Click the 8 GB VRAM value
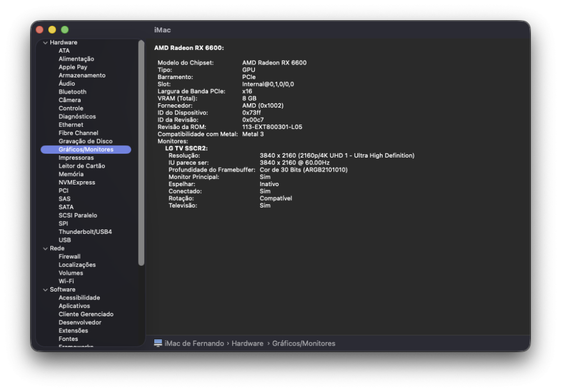Image resolution: width=561 pixels, height=392 pixels. coord(249,98)
